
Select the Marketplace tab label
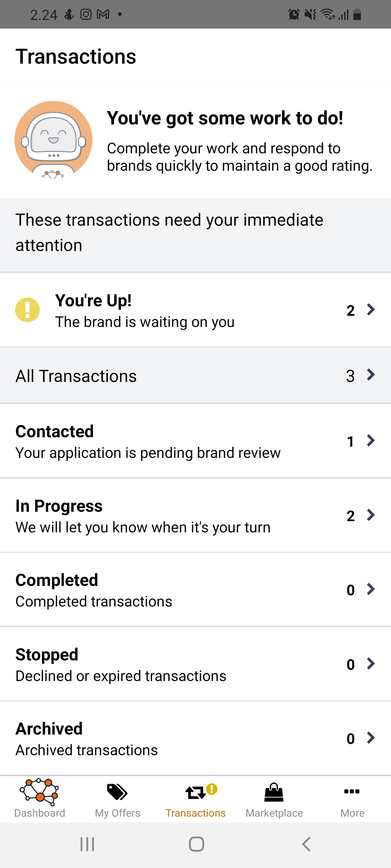point(274,813)
